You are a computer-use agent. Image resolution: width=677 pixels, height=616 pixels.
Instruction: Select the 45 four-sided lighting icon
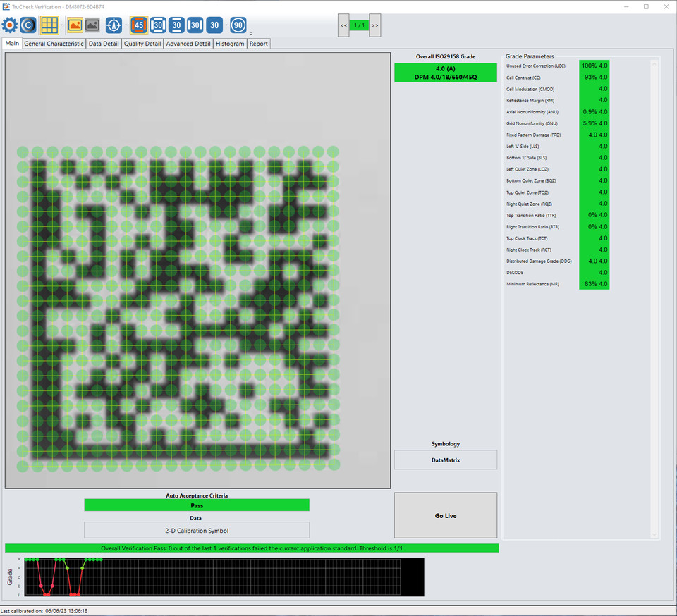(139, 25)
